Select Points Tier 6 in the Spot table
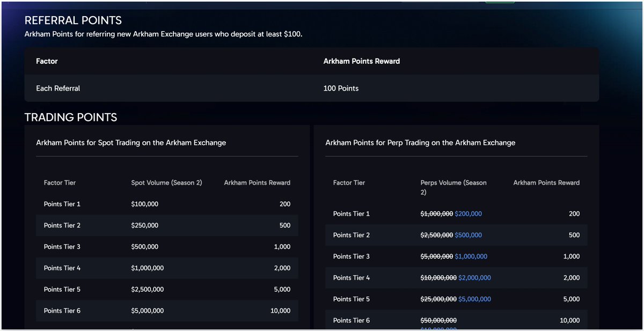The height and width of the screenshot is (331, 644). point(61,310)
